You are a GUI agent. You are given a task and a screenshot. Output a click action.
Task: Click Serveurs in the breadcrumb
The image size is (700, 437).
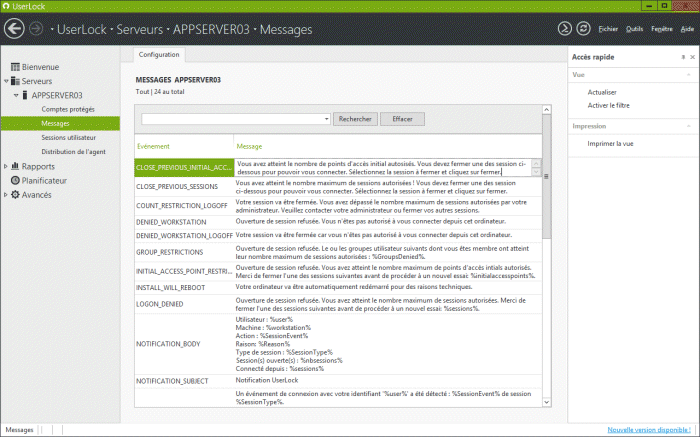tap(139, 29)
